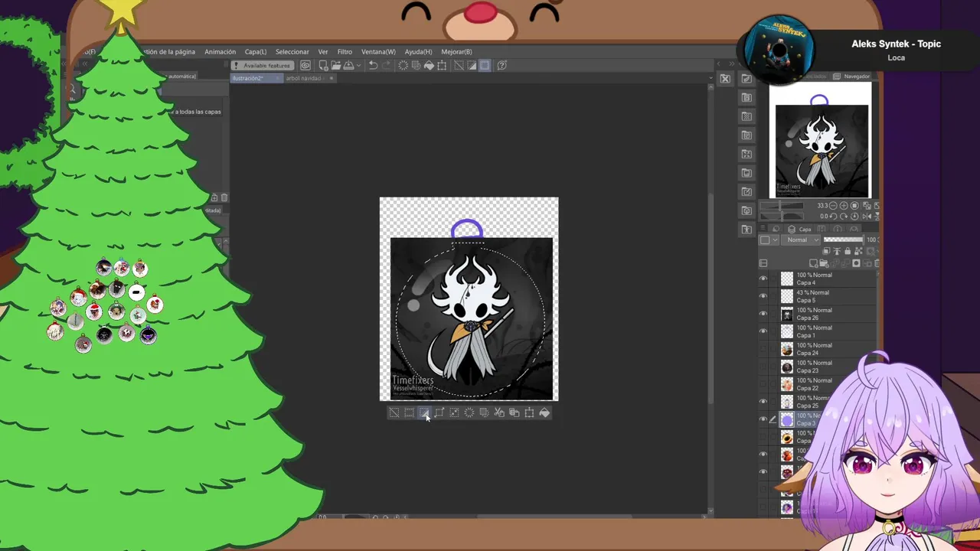Create a new canvas from top toolbar
The height and width of the screenshot is (551, 980).
pyautogui.click(x=323, y=65)
